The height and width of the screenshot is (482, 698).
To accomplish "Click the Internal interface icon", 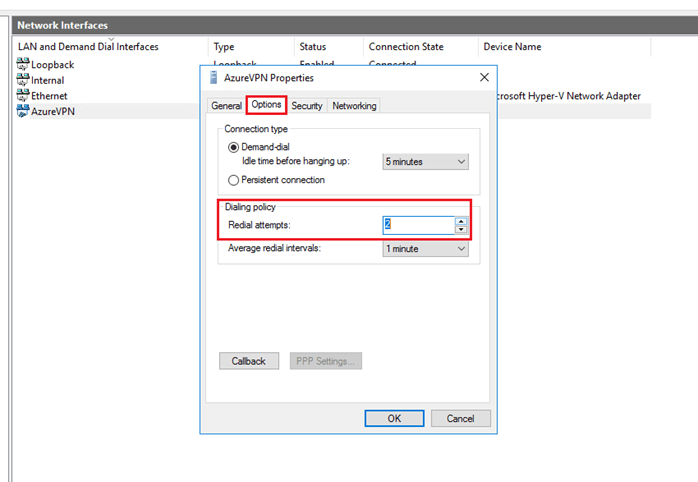I will coord(23,80).
